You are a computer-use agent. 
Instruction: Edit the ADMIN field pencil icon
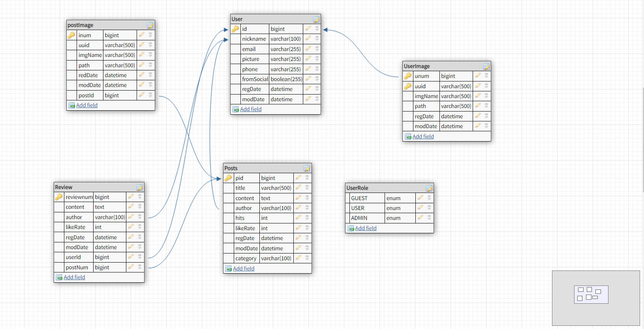point(420,217)
